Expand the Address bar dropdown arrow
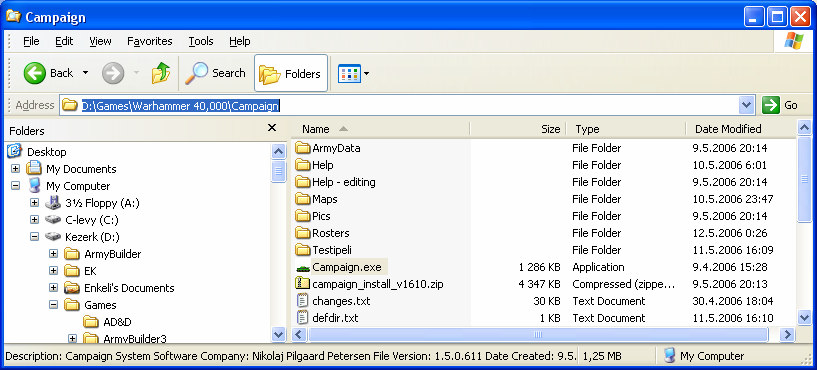Screen dimensions: 817x370 [747, 105]
